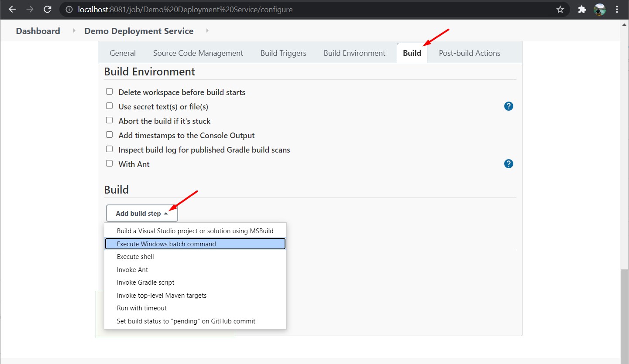Open help icon for With Ant
The width and height of the screenshot is (629, 364).
point(509,164)
